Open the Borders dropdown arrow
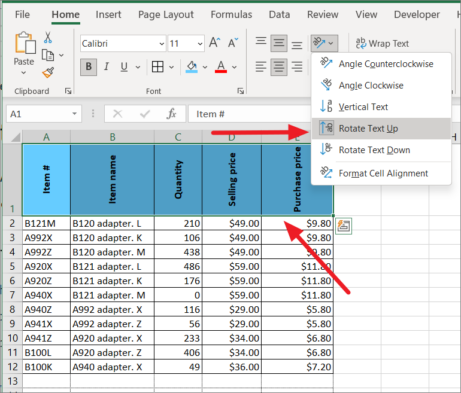 pyautogui.click(x=171, y=67)
